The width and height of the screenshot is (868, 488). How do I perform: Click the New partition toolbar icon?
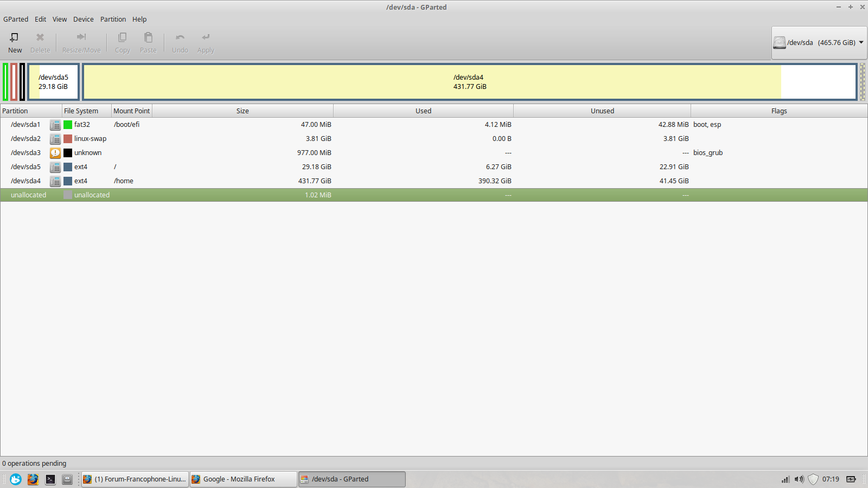pos(15,37)
